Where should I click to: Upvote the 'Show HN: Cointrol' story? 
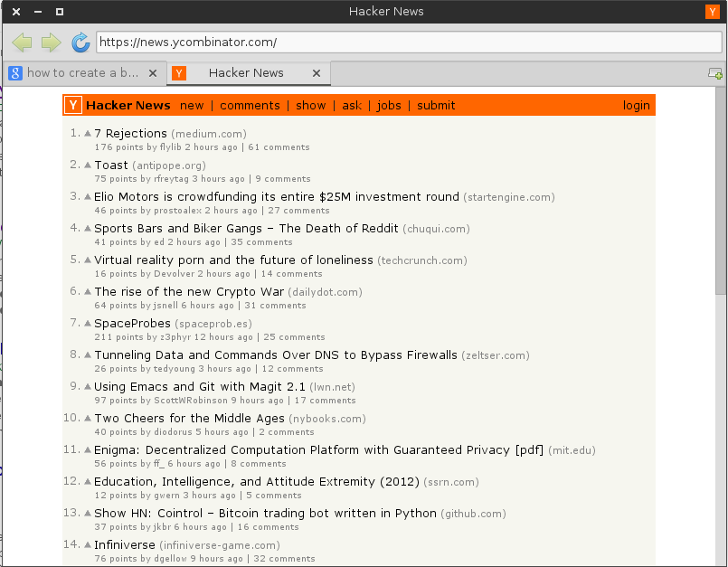point(88,513)
